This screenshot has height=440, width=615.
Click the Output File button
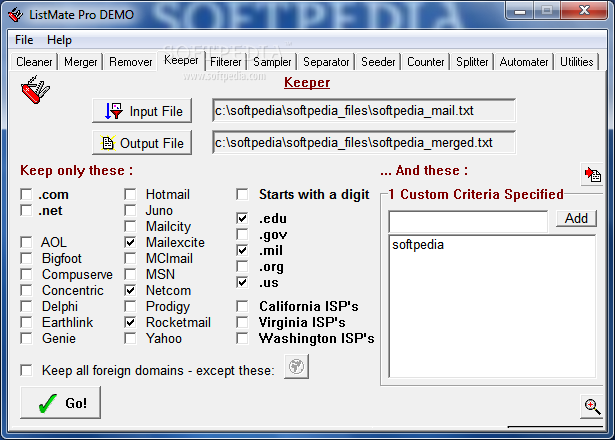[x=142, y=143]
